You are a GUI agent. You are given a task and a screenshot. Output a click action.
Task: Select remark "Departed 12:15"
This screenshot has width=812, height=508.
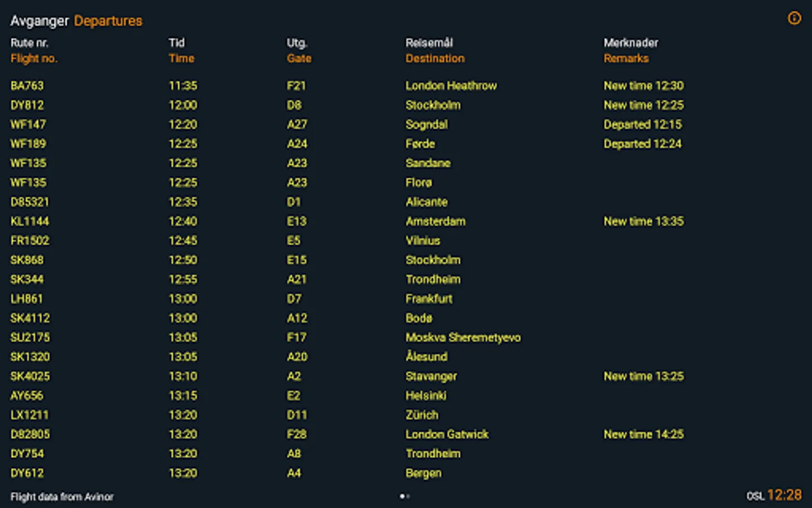point(642,124)
